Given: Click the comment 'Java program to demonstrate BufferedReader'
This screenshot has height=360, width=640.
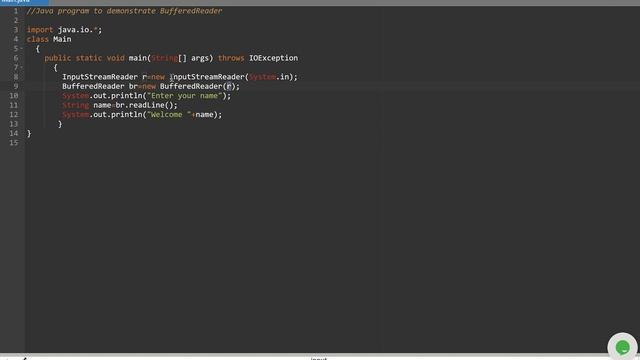Looking at the screenshot, I should click(x=124, y=11).
